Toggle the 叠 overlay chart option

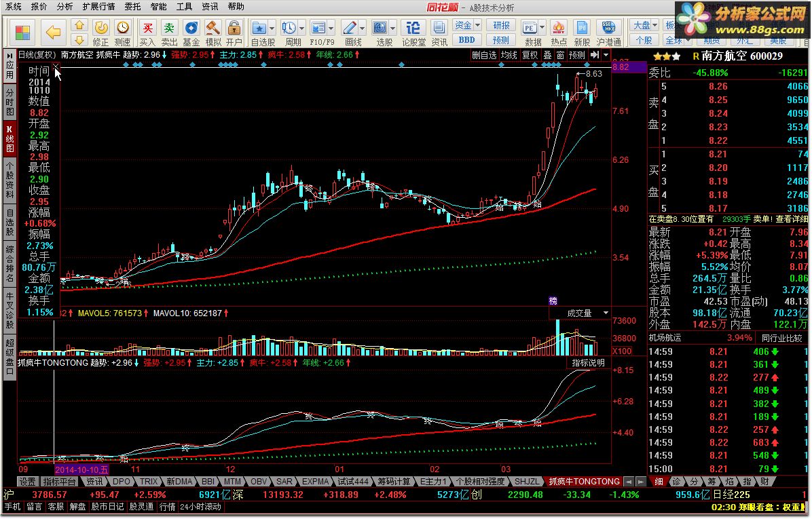click(x=547, y=56)
